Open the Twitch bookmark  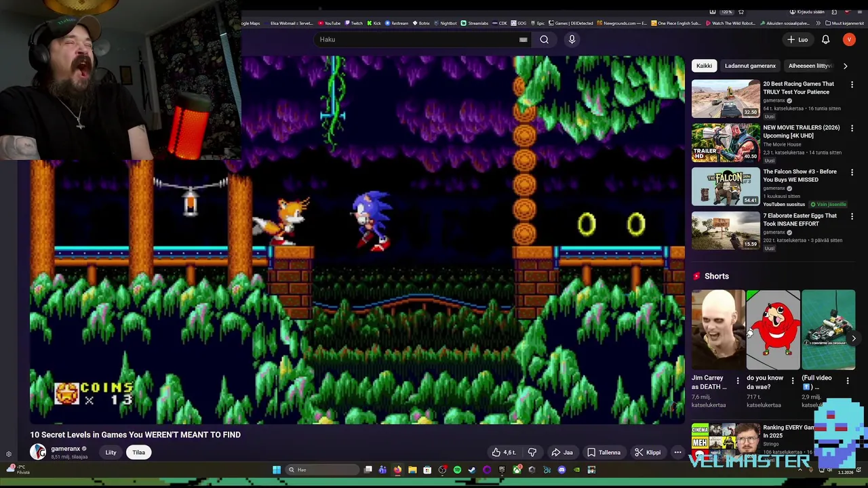click(x=353, y=23)
